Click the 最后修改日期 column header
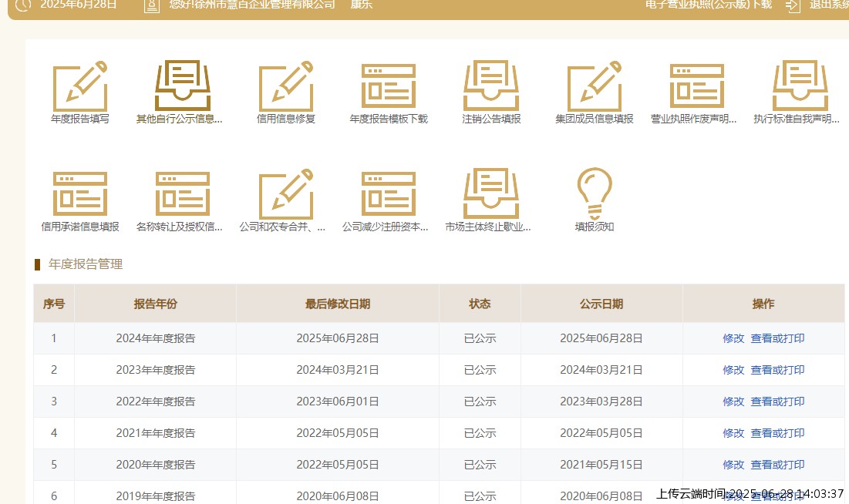Viewport: 849px width, 504px height. click(x=337, y=304)
